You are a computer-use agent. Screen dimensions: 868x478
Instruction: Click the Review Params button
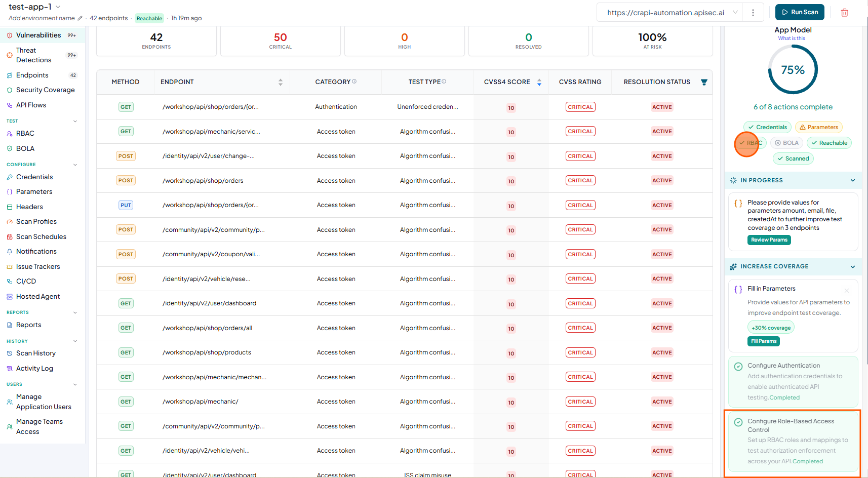click(x=769, y=240)
